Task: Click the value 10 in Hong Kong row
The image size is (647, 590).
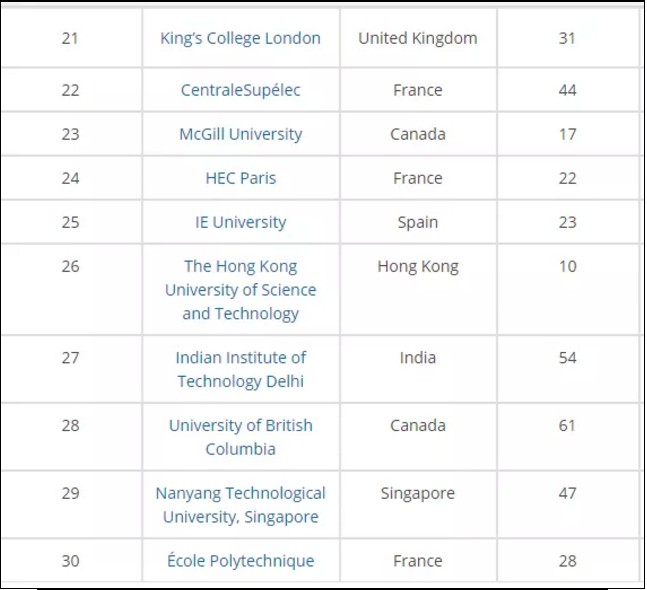Action: click(567, 266)
